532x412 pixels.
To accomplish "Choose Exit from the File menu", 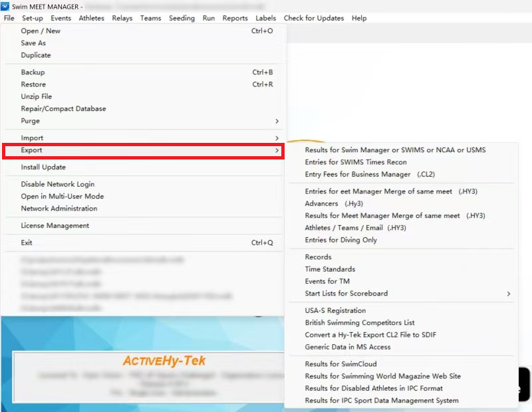I will pyautogui.click(x=27, y=243).
